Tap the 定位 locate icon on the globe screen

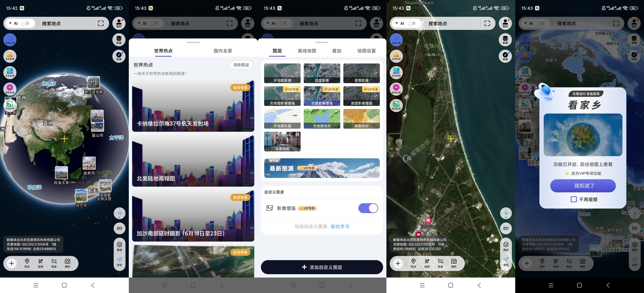click(x=119, y=262)
